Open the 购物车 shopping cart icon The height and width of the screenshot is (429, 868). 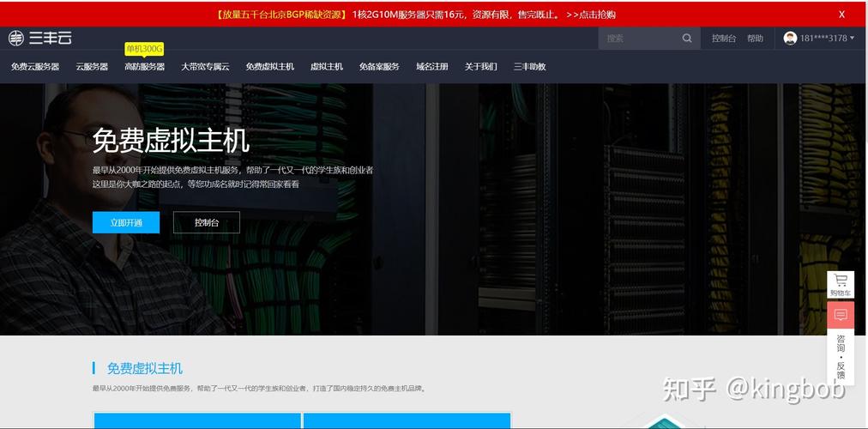tap(841, 285)
